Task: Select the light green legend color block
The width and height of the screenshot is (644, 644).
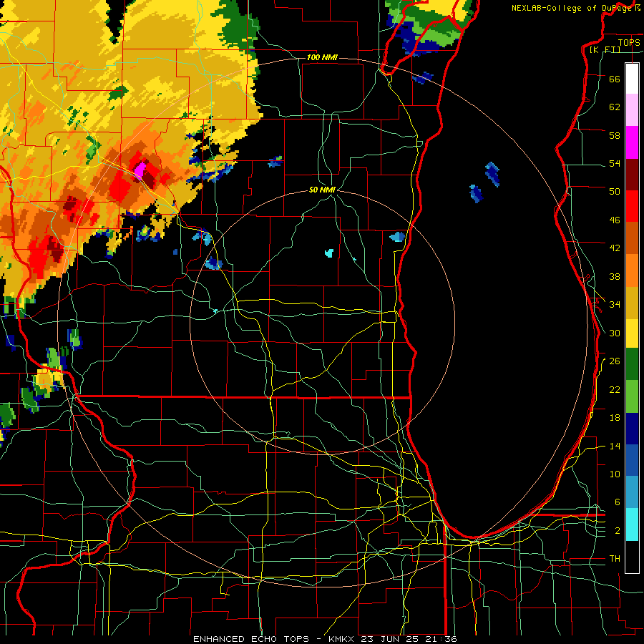Action: 632,396
